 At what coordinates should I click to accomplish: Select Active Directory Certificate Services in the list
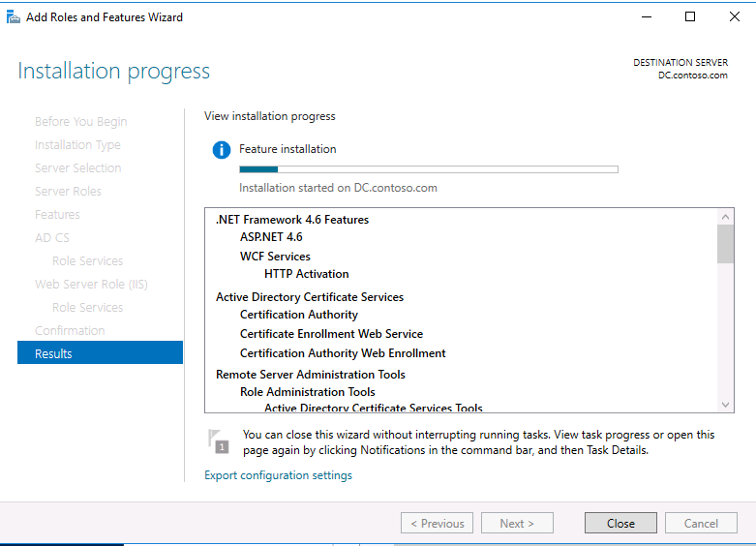tap(310, 297)
